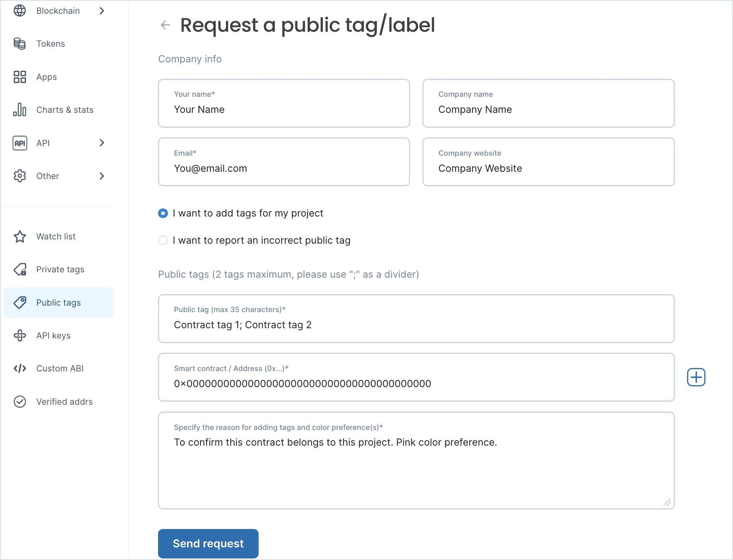733x560 pixels.
Task: Expand the Other submenu chevron
Action: 102,176
